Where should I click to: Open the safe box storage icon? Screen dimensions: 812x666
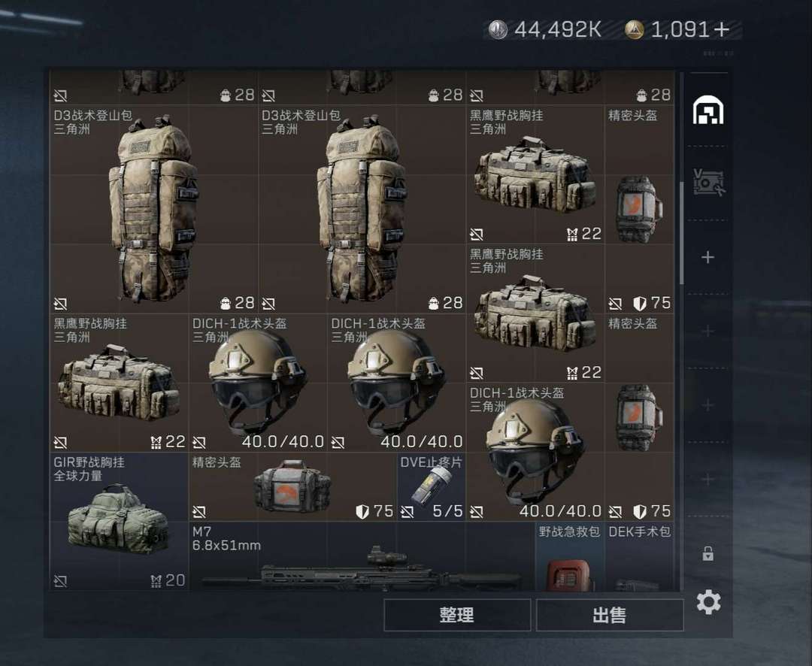click(708, 183)
